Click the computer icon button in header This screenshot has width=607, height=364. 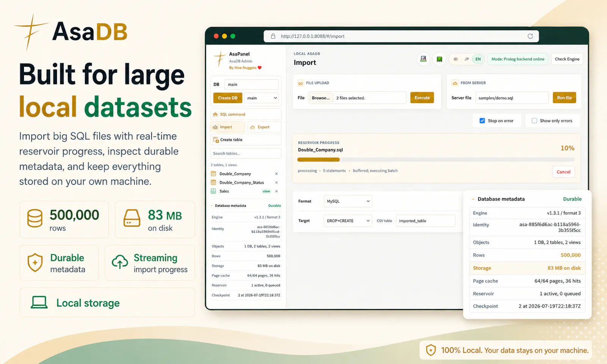[423, 59]
